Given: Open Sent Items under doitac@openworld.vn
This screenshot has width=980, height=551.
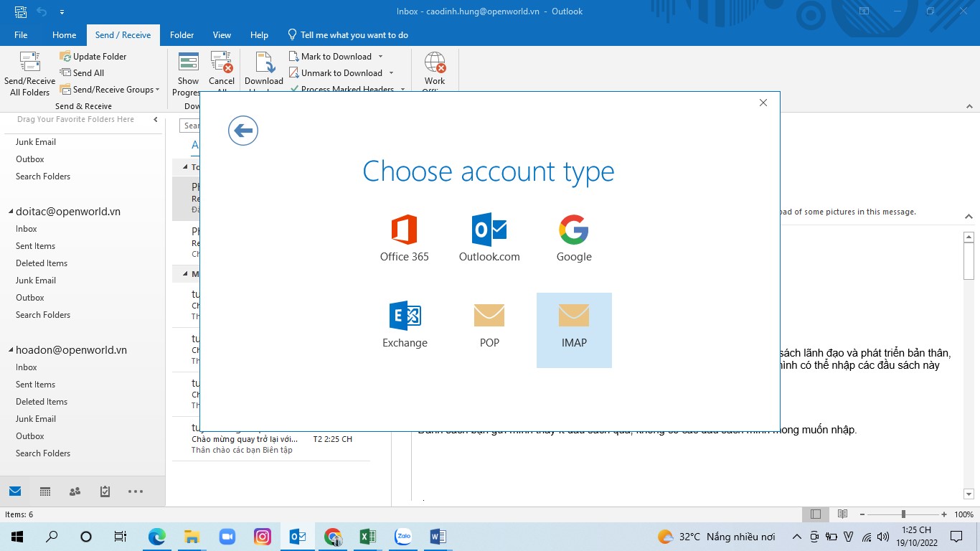Looking at the screenshot, I should click(x=35, y=246).
